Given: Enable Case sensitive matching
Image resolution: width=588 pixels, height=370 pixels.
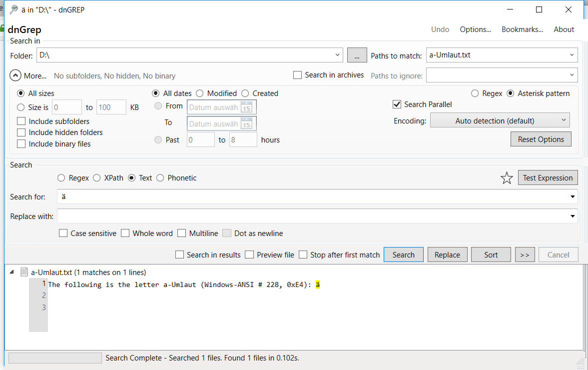Looking at the screenshot, I should pyautogui.click(x=63, y=233).
